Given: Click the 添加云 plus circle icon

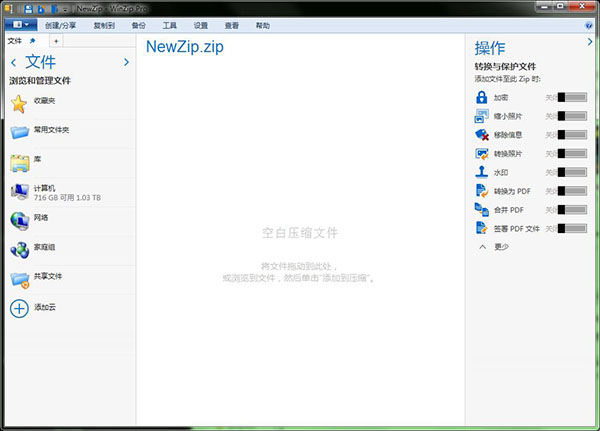Looking at the screenshot, I should pyautogui.click(x=19, y=309).
